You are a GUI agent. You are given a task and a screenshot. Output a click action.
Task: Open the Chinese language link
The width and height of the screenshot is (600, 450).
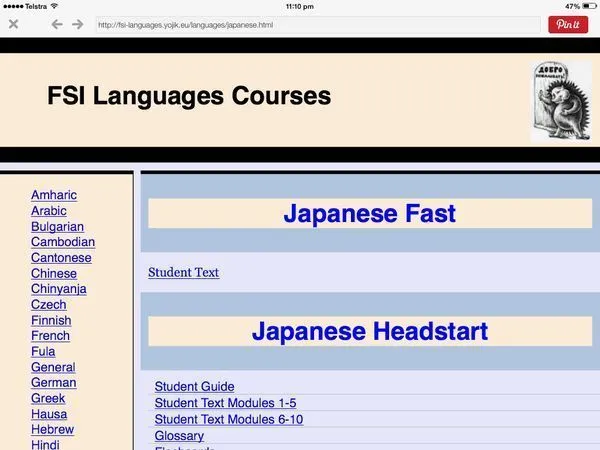pos(54,274)
